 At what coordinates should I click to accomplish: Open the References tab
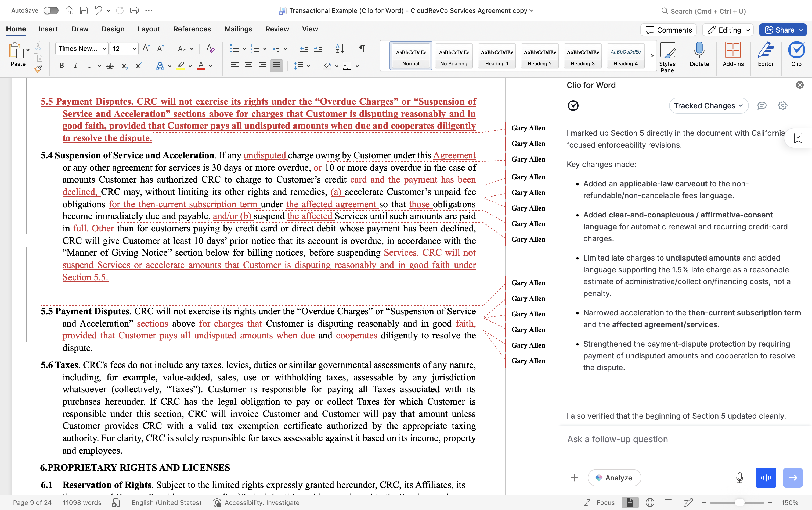(x=192, y=29)
